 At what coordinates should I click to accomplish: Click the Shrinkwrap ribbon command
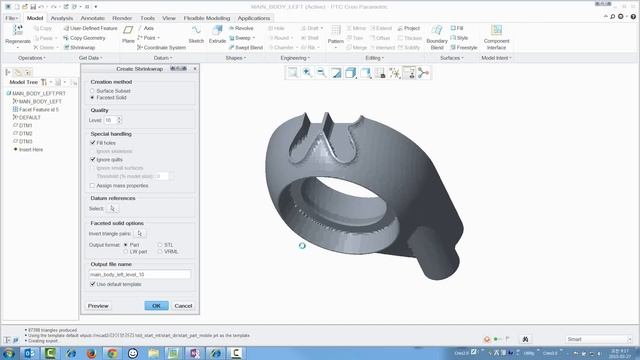80,48
